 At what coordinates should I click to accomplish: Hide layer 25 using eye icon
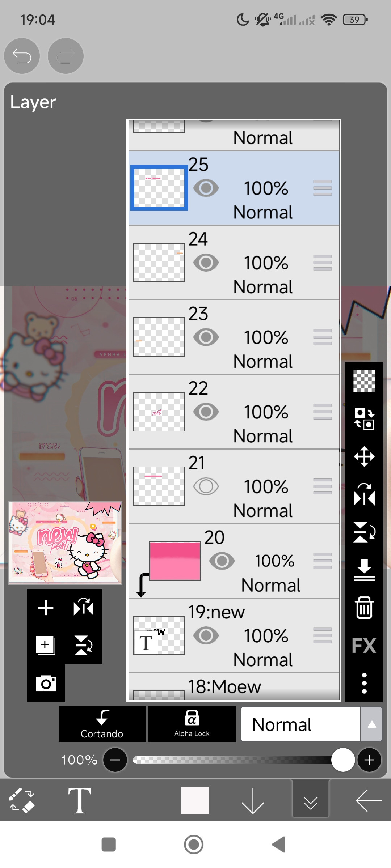click(x=206, y=188)
